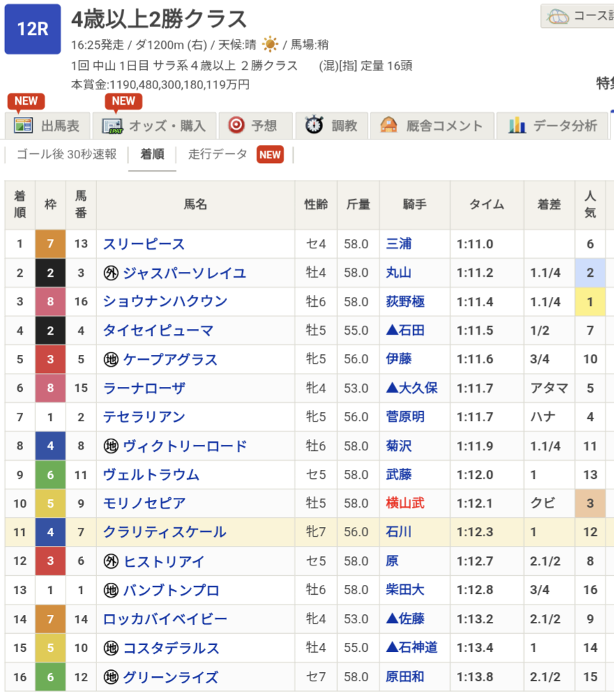This screenshot has width=614, height=700.
Task: Click the 地 mark beside ヴィクトリーロード
Action: (x=111, y=446)
